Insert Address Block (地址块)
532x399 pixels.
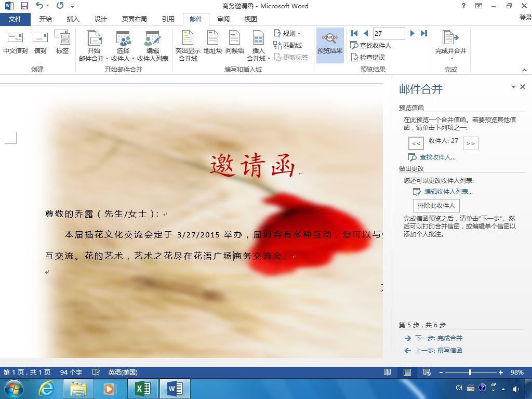(x=212, y=43)
